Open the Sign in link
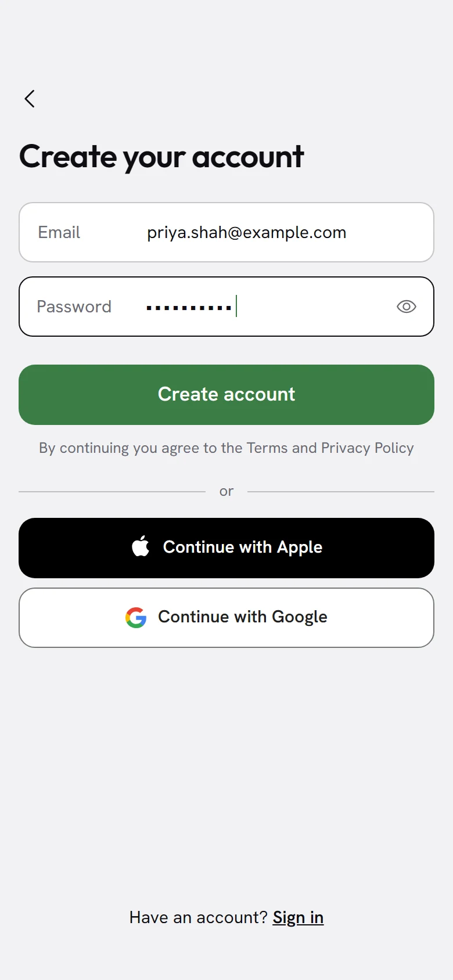The image size is (453, 980). [x=298, y=917]
